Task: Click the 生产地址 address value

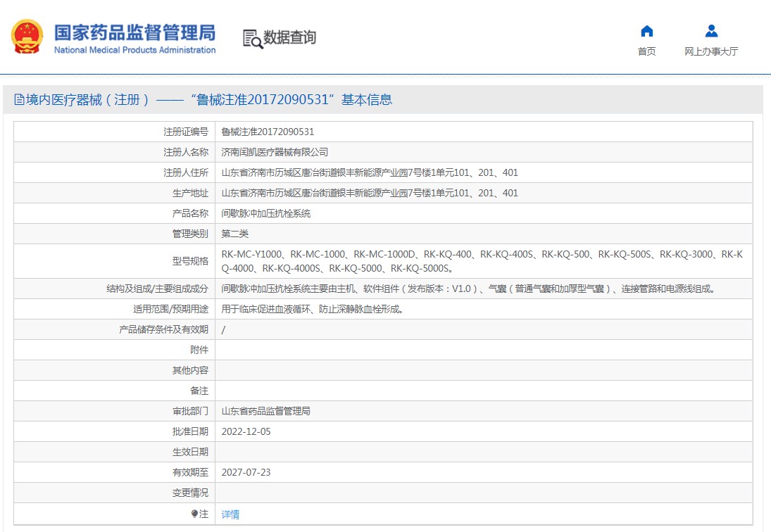Action: point(369,193)
